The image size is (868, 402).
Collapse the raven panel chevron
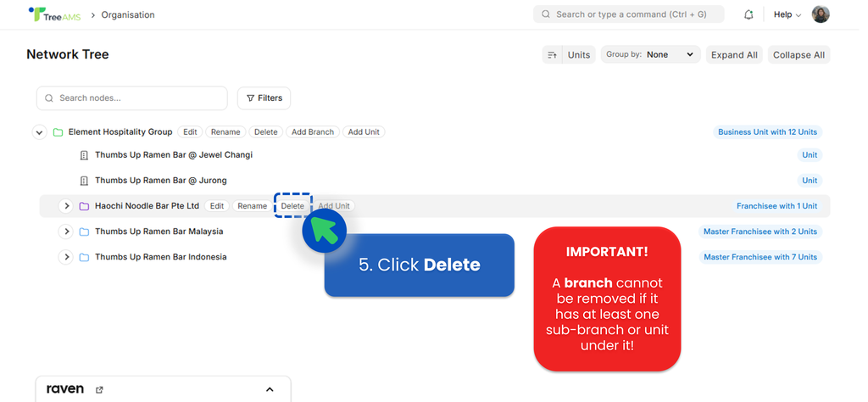270,389
